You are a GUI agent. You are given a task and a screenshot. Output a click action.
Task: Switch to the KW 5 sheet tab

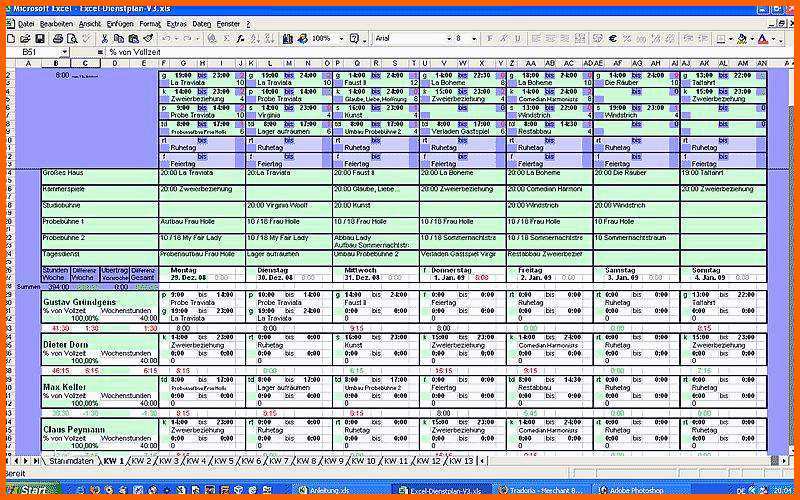click(x=223, y=462)
